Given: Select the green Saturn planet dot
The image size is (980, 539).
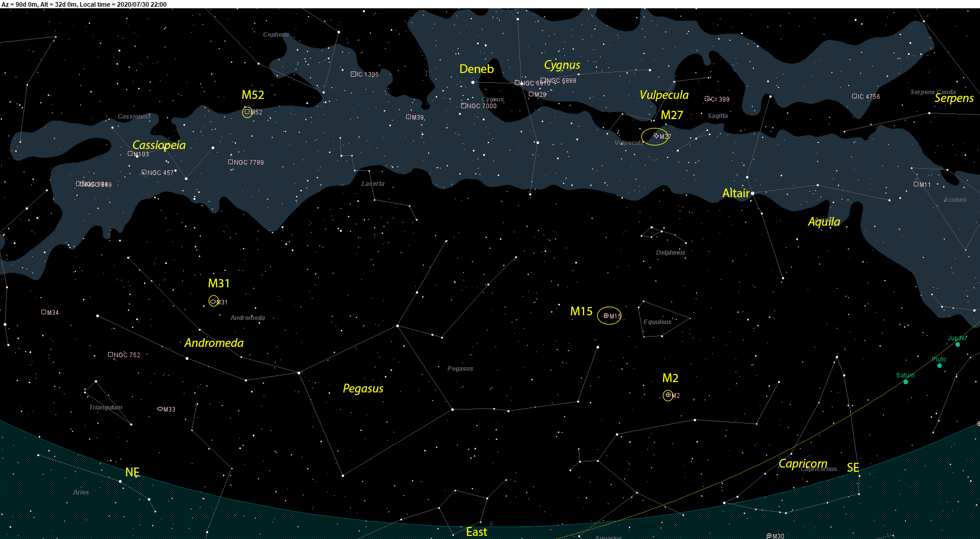Looking at the screenshot, I should pyautogui.click(x=905, y=382).
